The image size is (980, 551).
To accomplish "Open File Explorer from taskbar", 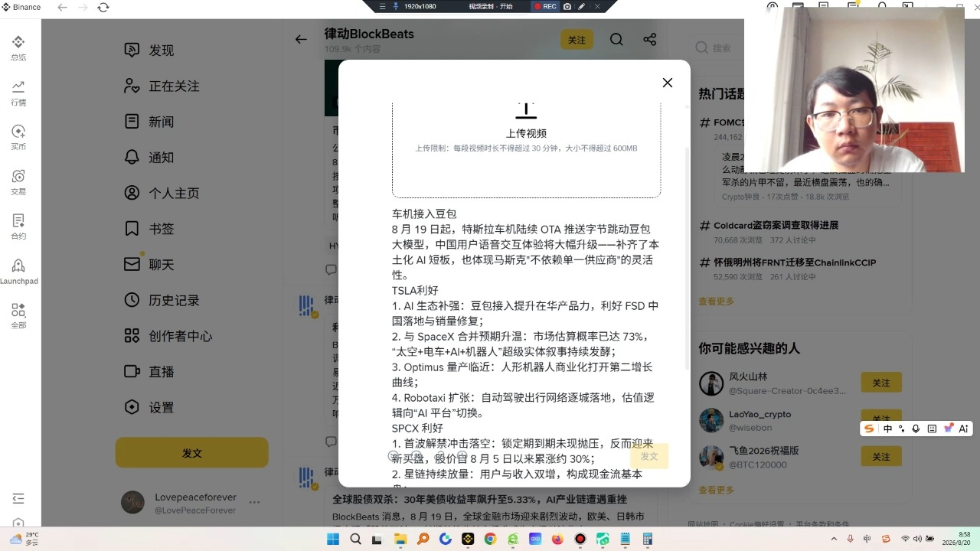I will tap(400, 540).
